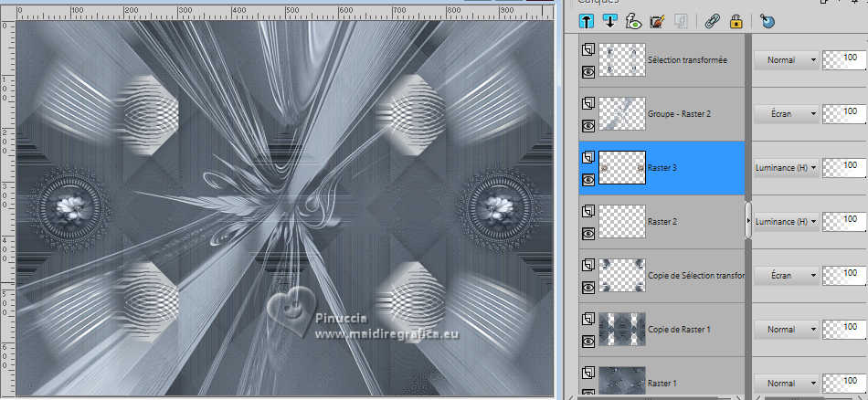Click the move layer up arrow icon
This screenshot has width=868, height=400.
tap(587, 22)
